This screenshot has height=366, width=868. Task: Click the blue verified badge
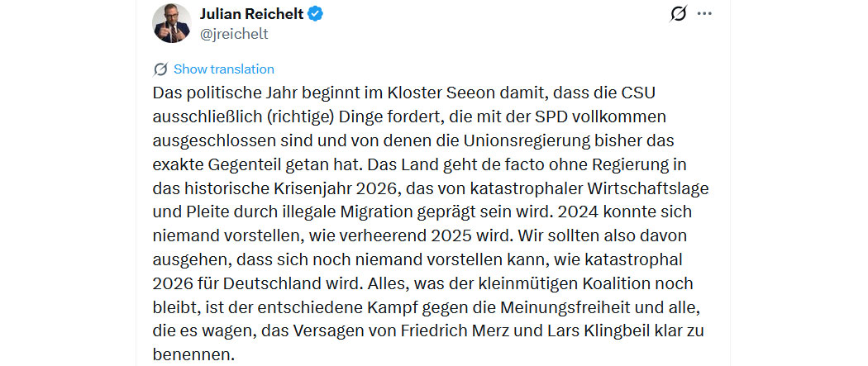[316, 14]
